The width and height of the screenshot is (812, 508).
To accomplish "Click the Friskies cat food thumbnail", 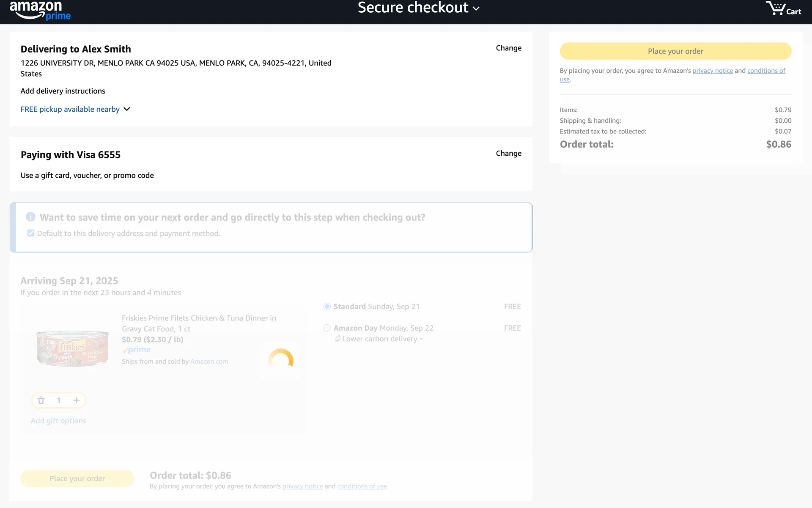I will (x=72, y=348).
